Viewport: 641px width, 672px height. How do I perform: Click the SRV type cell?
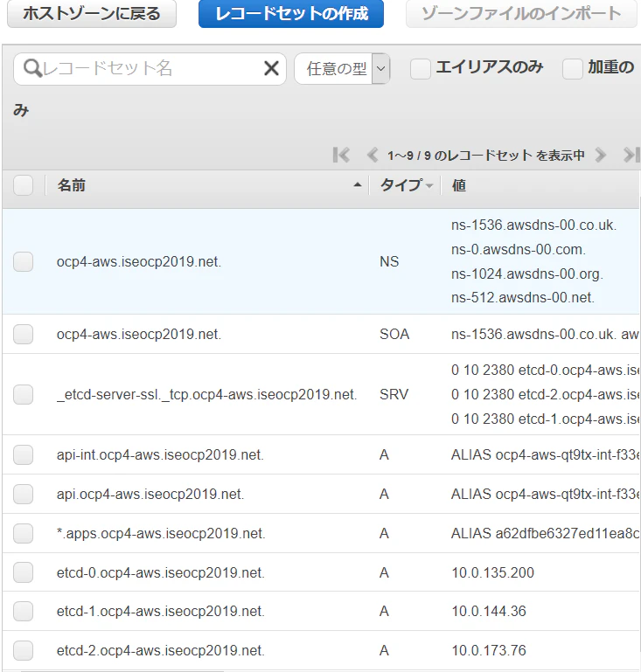pos(394,394)
